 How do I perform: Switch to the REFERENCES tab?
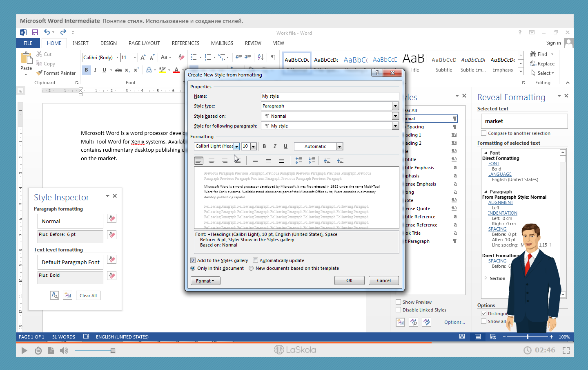click(x=185, y=43)
